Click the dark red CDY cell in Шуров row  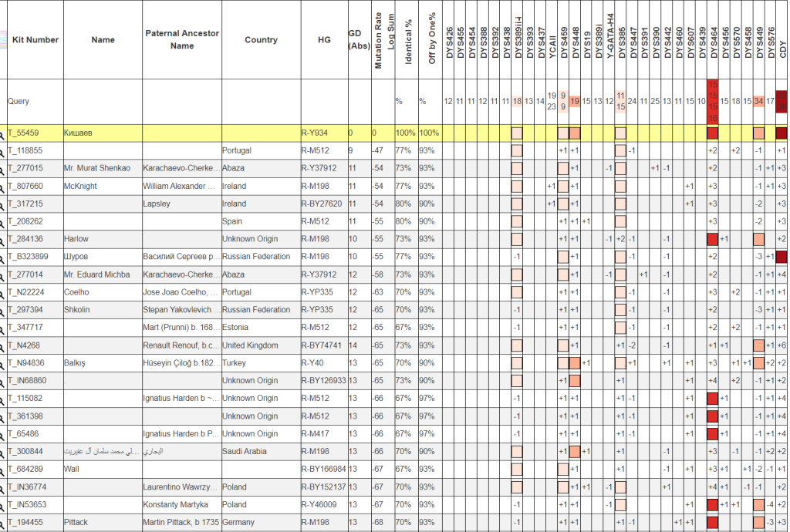tap(782, 257)
